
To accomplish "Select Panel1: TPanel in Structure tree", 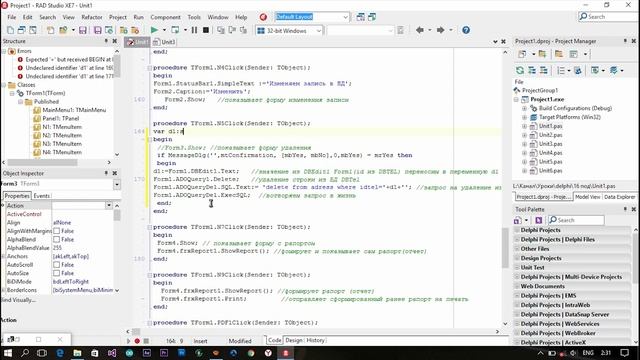I will click(x=60, y=119).
